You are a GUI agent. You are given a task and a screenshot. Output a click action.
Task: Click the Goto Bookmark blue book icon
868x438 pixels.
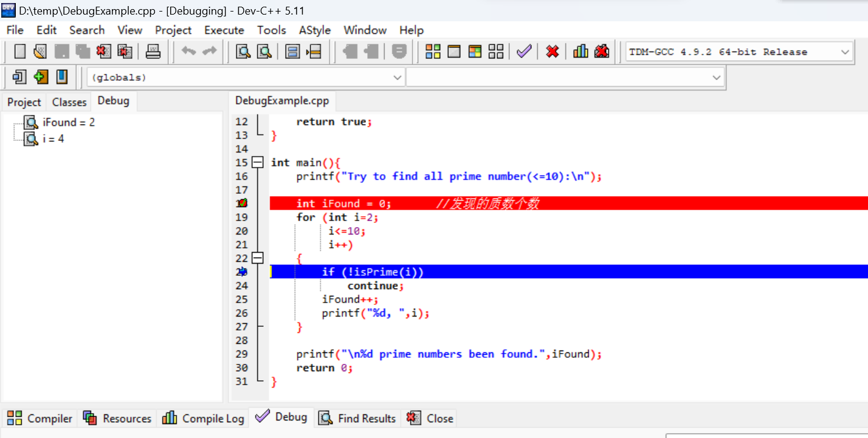pos(61,77)
